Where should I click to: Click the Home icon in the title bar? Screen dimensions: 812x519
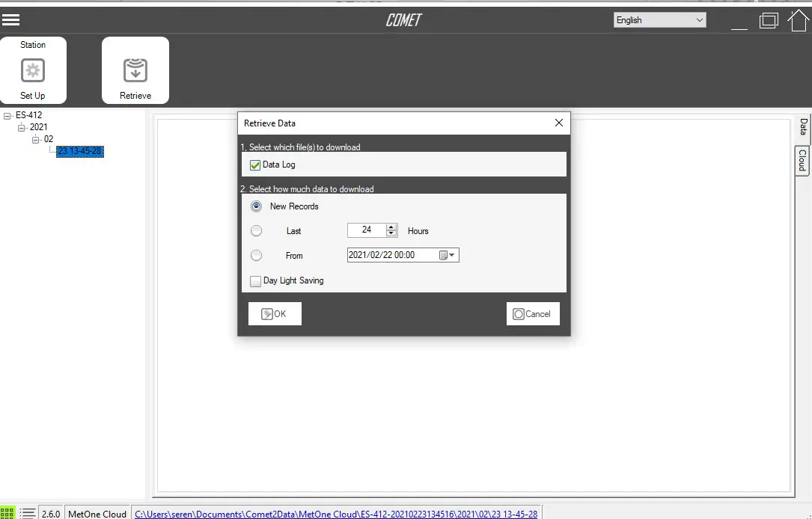click(799, 20)
